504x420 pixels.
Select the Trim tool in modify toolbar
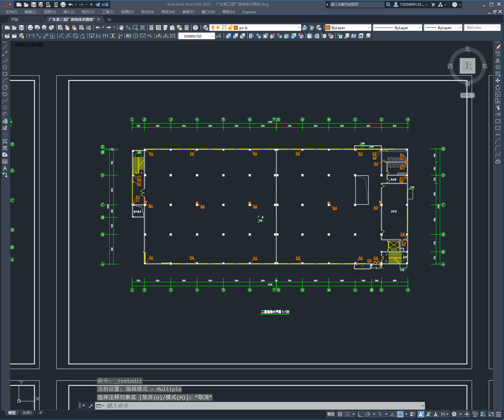point(498,108)
